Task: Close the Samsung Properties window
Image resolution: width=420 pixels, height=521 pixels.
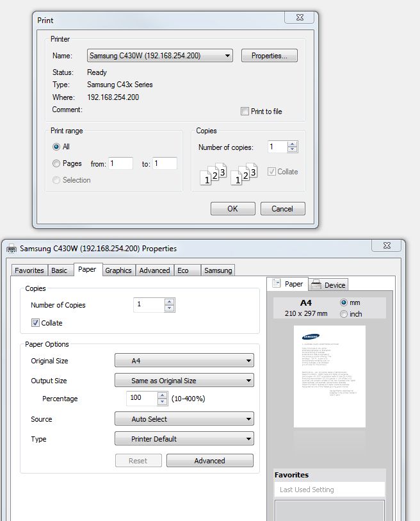Action: pos(387,245)
